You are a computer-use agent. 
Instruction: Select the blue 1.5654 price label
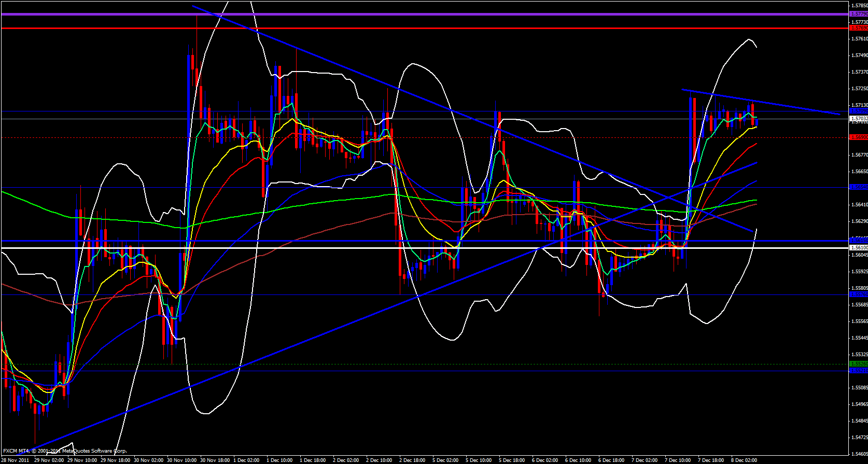coord(859,187)
